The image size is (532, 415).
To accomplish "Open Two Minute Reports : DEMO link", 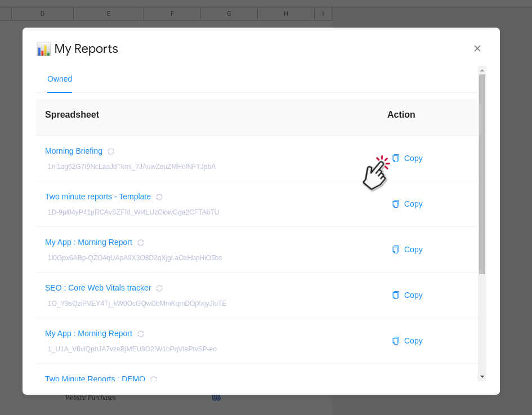I will [95, 378].
